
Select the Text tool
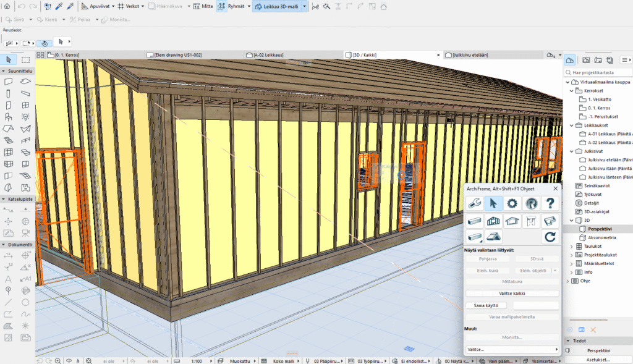tap(8, 279)
